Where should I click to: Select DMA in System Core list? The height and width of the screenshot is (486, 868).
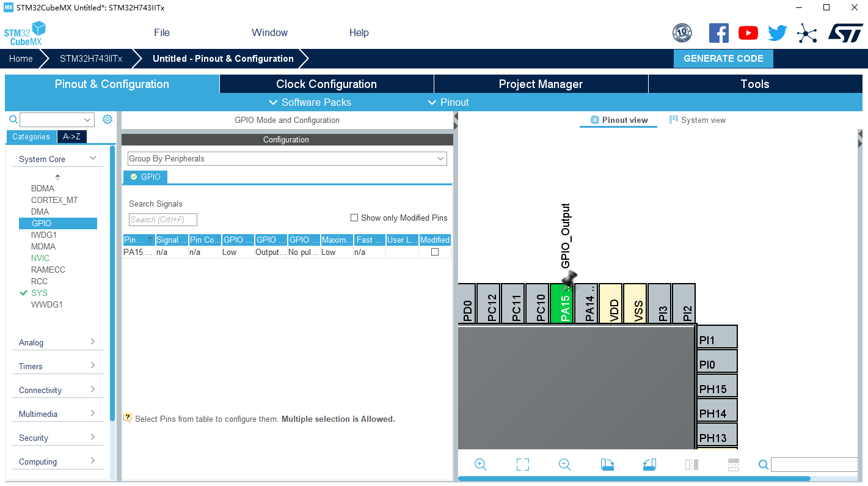pyautogui.click(x=40, y=212)
